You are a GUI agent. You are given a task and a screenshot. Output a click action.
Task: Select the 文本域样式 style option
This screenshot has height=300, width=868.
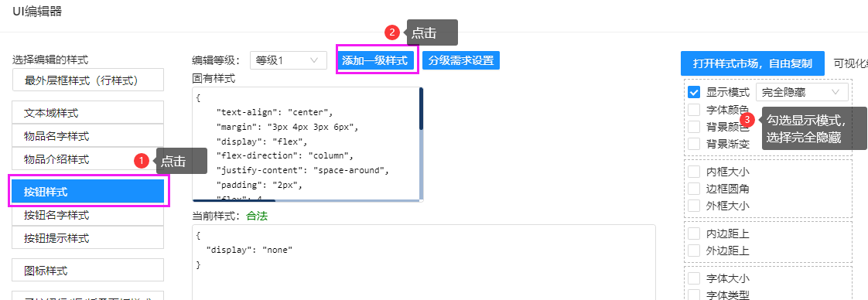click(x=87, y=112)
